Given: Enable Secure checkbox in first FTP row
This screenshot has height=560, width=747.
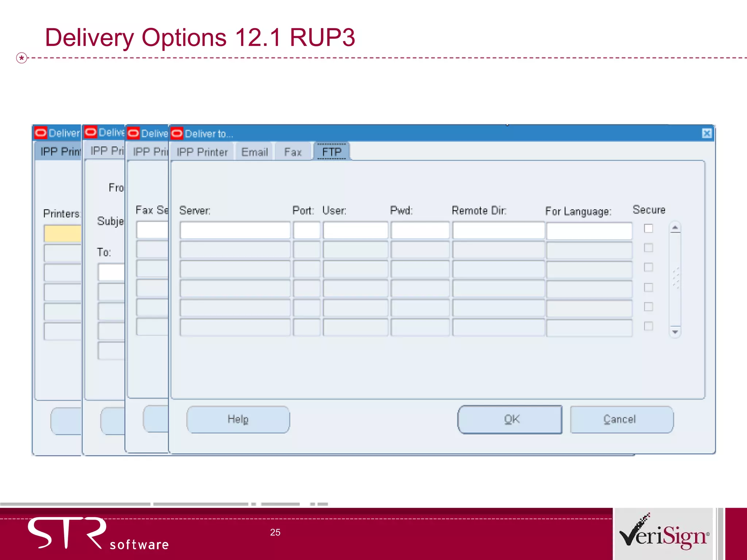Looking at the screenshot, I should point(649,229).
